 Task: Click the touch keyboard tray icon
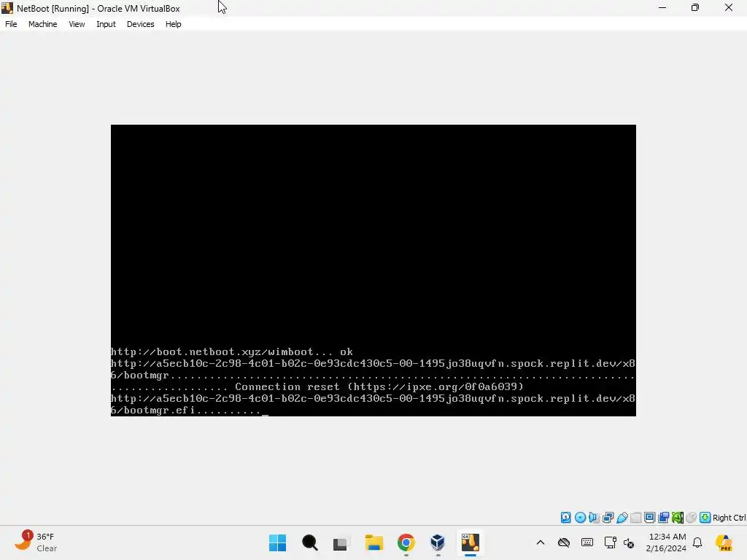pyautogui.click(x=587, y=542)
